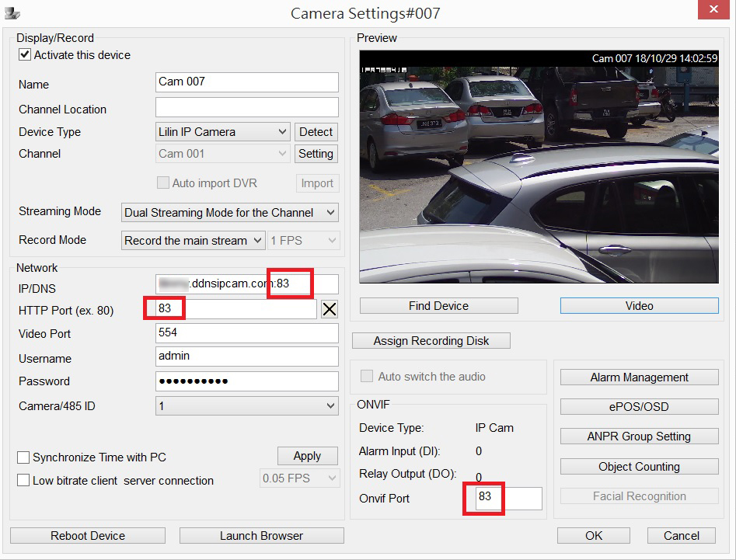Open ANPR Group Setting

(639, 437)
